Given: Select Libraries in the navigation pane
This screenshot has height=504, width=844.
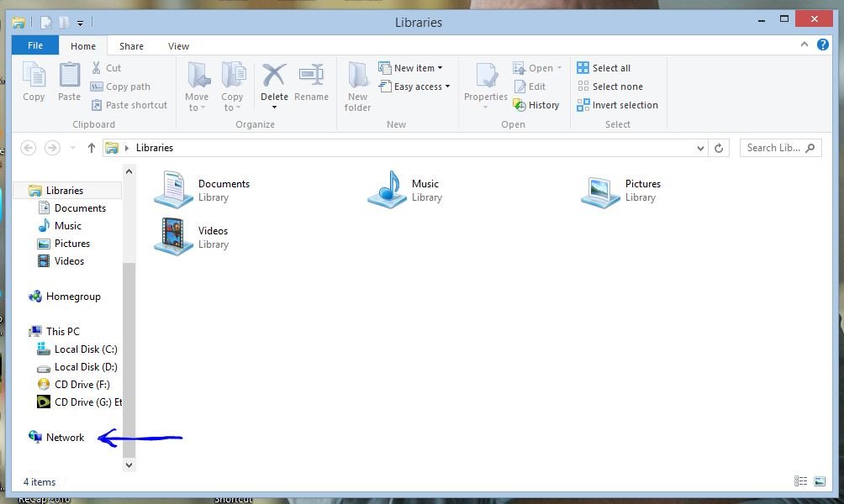Looking at the screenshot, I should pyautogui.click(x=68, y=191).
